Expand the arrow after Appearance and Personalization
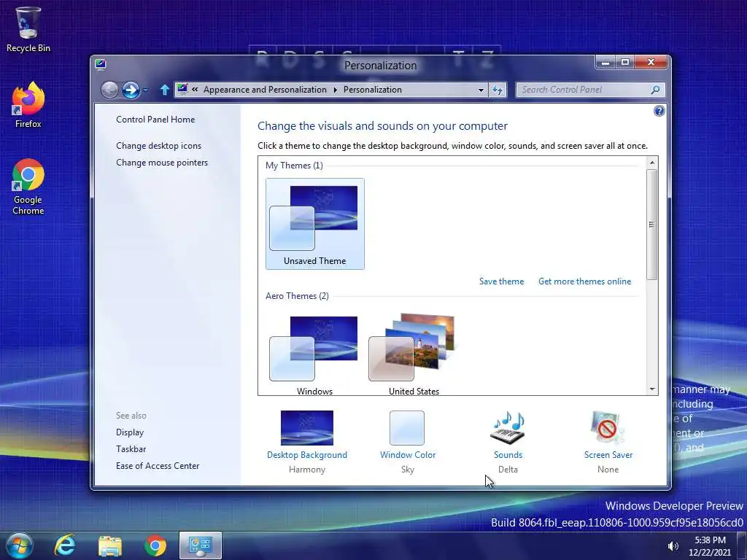Image resolution: width=747 pixels, height=560 pixels. coord(335,90)
